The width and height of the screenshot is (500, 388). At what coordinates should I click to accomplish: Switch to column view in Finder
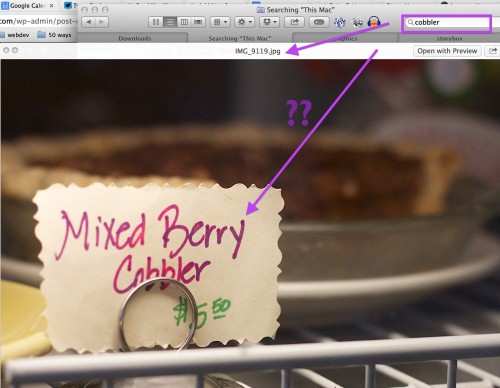pyautogui.click(x=184, y=22)
